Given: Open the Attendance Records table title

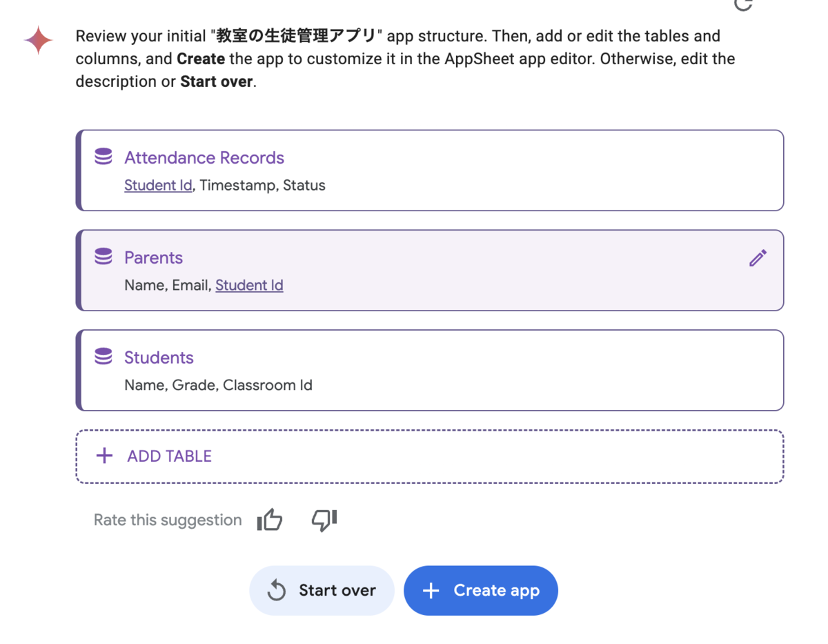Looking at the screenshot, I should tap(204, 158).
